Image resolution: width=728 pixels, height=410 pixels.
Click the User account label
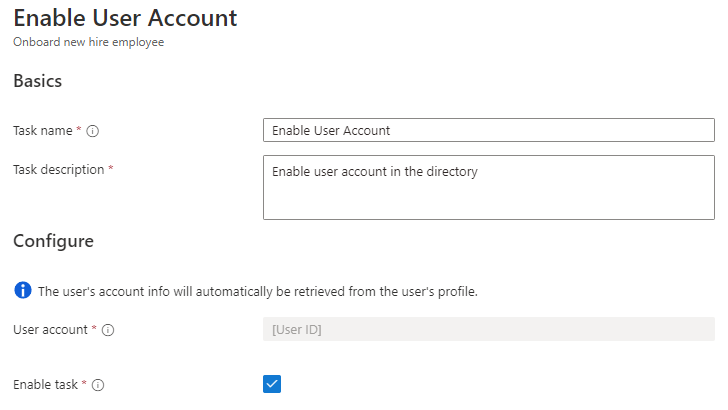tap(50, 329)
